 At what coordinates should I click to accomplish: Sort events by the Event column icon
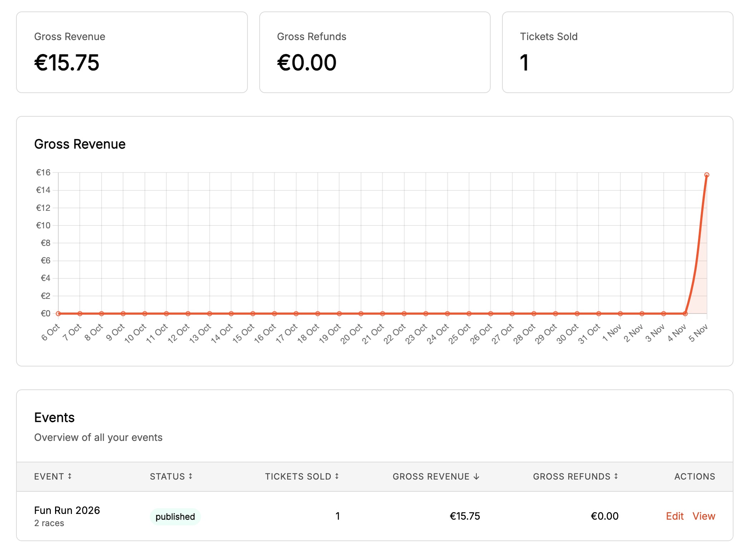pyautogui.click(x=70, y=476)
